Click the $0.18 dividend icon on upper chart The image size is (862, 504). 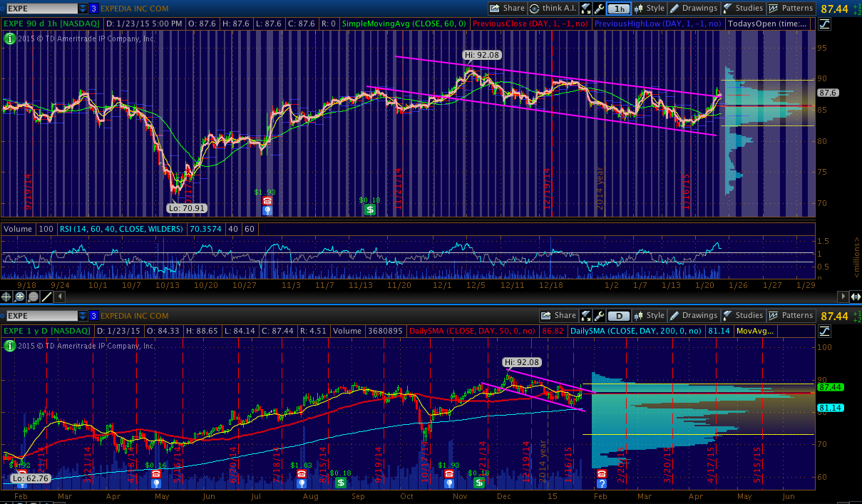click(369, 210)
